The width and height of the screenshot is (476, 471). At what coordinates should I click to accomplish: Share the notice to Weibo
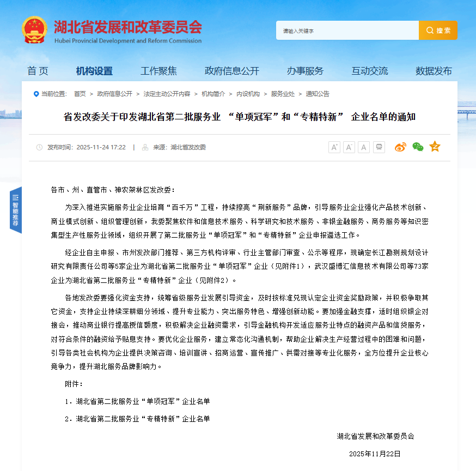tap(400, 147)
